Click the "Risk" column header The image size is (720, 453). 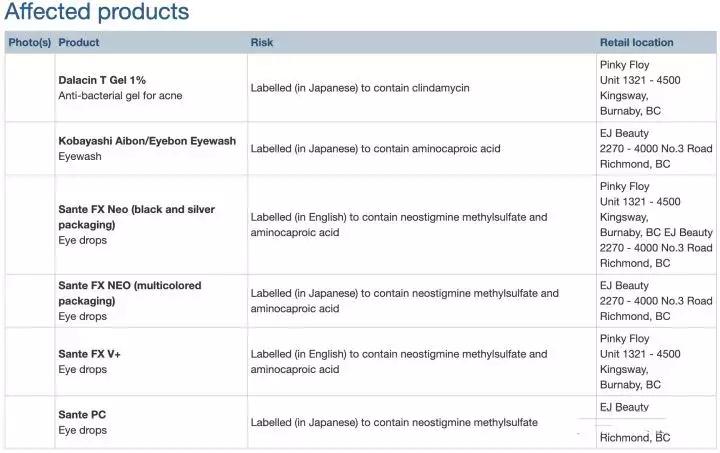click(x=262, y=43)
